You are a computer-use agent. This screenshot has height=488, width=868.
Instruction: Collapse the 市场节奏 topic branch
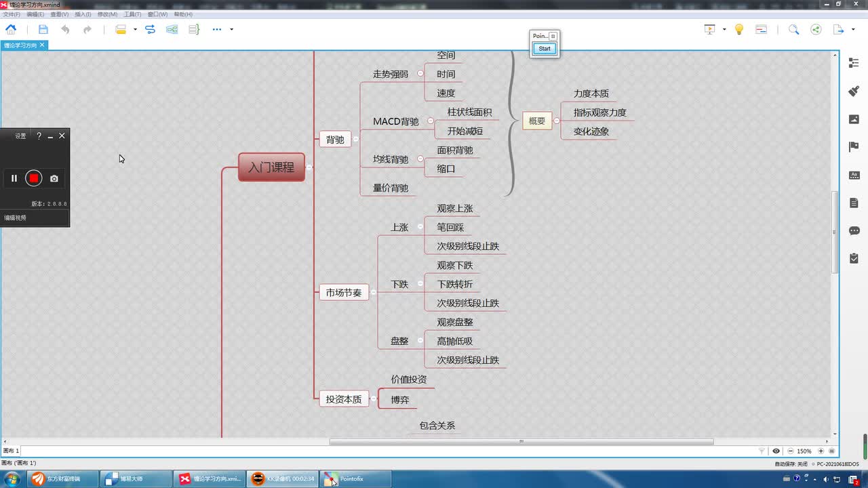(x=374, y=293)
